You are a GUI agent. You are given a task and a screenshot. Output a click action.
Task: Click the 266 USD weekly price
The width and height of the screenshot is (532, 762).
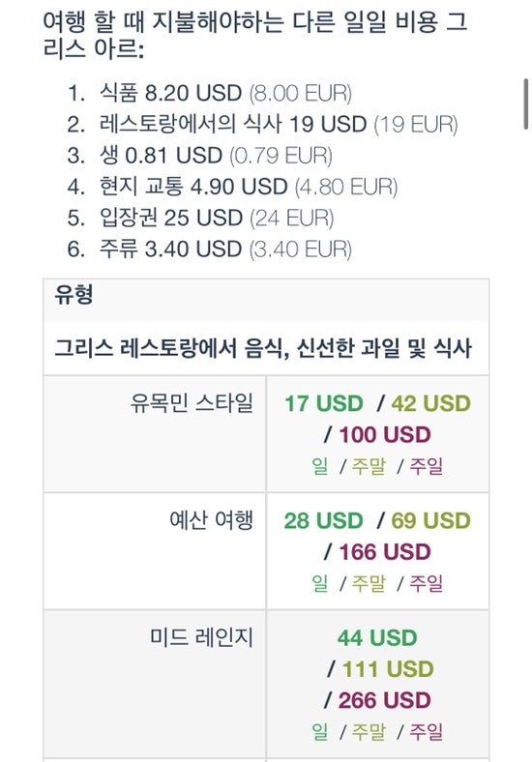[x=385, y=700]
